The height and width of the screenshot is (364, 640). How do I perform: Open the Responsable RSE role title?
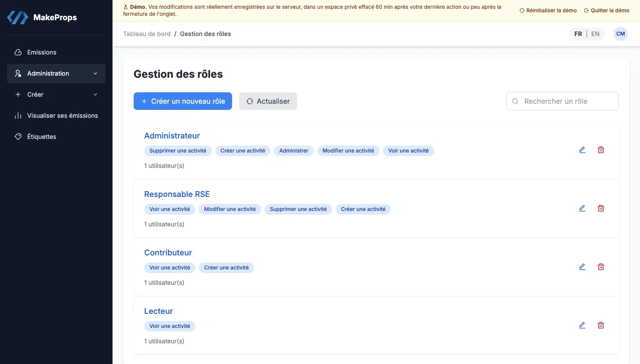point(177,194)
